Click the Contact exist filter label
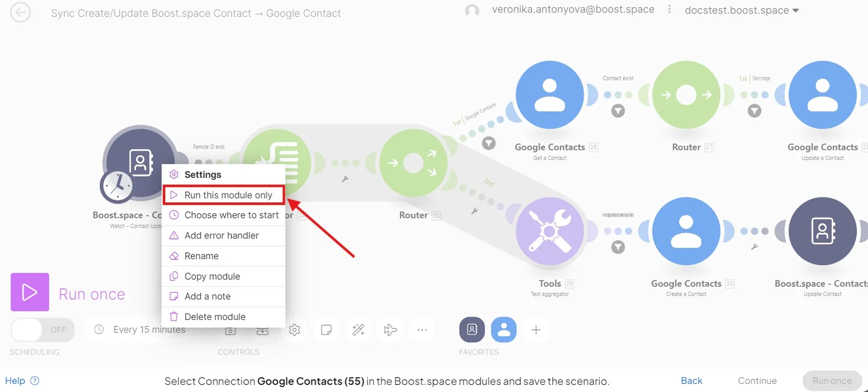Viewport: 868px width, 392px height. tap(618, 78)
